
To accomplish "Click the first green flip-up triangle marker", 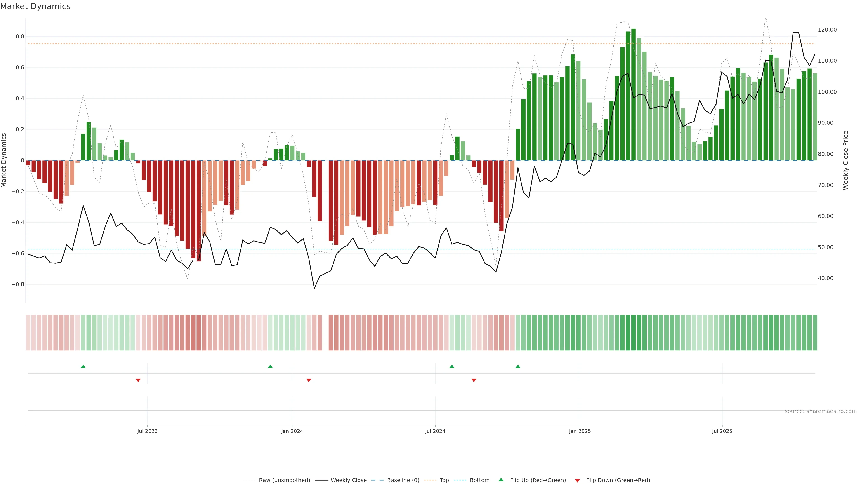I will point(83,366).
